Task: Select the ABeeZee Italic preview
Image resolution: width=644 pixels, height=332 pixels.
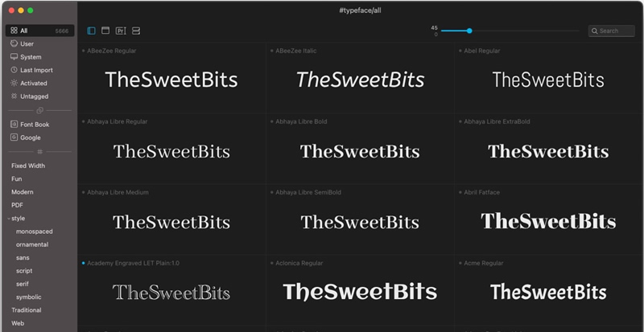Action: (x=360, y=80)
